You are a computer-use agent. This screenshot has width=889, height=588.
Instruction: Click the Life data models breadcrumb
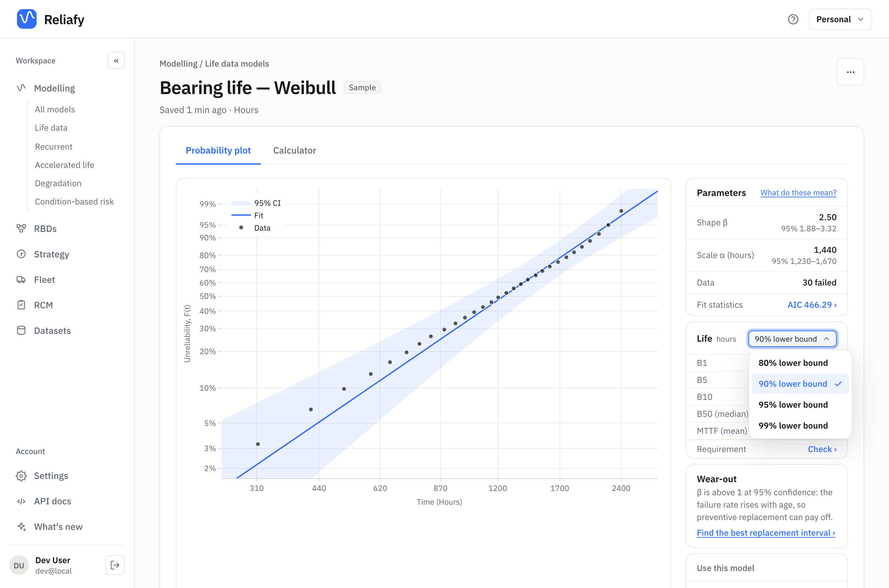pos(237,64)
